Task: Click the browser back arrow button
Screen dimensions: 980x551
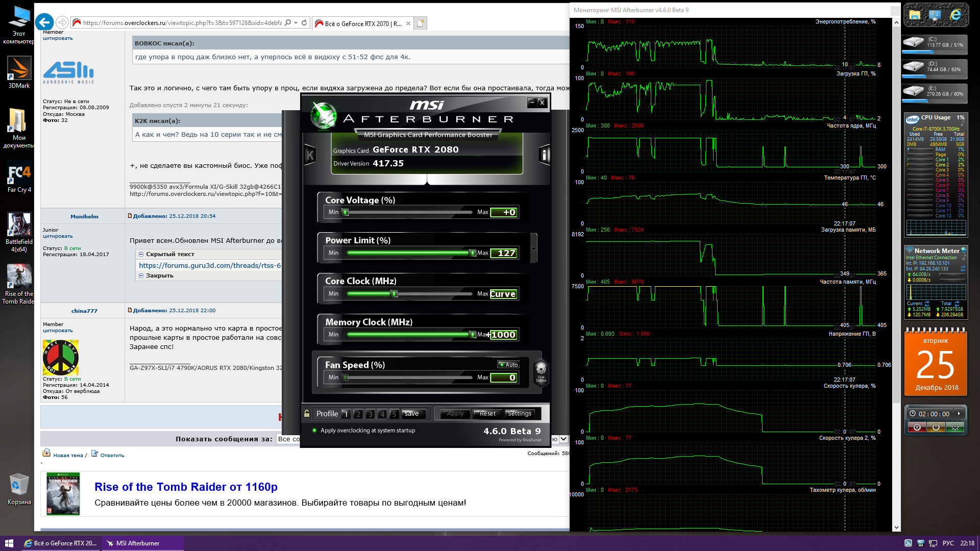Action: click(x=44, y=22)
